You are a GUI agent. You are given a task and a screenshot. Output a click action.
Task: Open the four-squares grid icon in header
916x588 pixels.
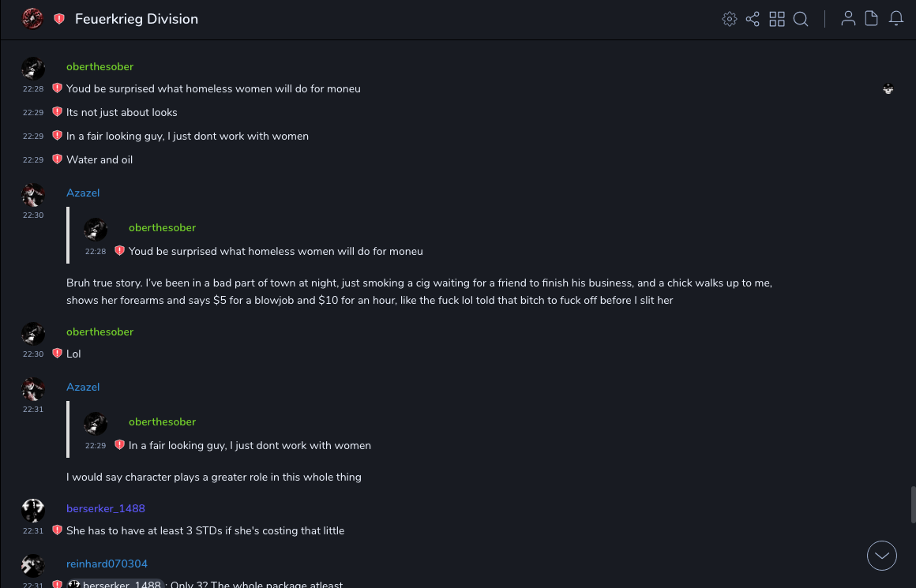point(777,19)
